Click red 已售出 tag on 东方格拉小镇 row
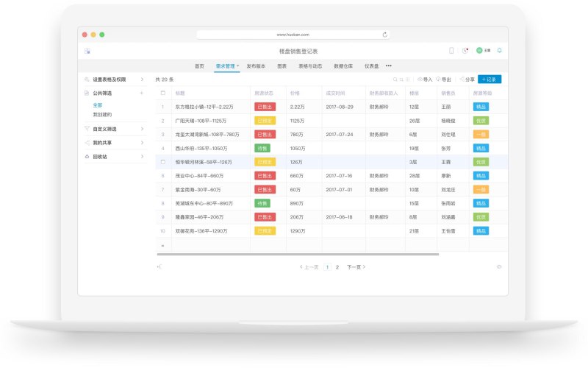The height and width of the screenshot is (368, 588). (x=265, y=107)
